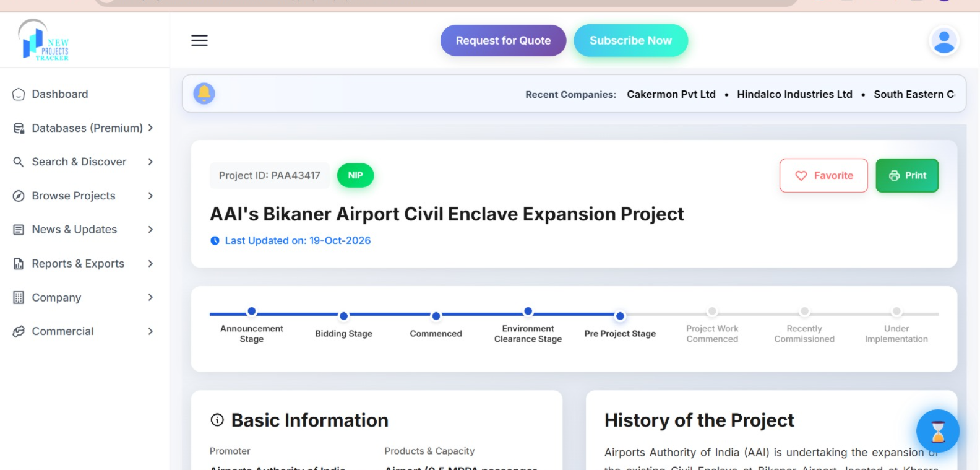Screen dimensions: 980x470
Task: Click the Search & Discover magnifier icon
Action: coord(19,162)
